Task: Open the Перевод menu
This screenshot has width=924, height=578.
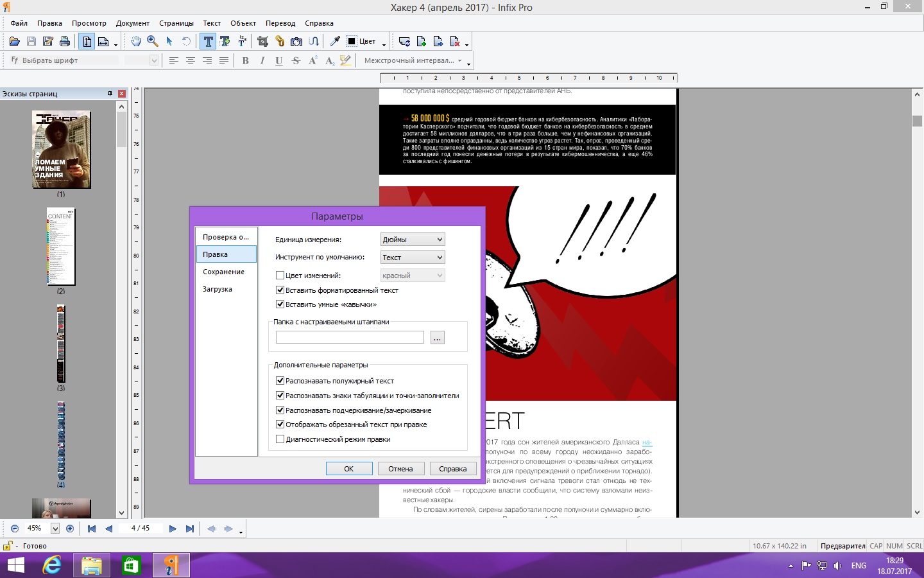Action: tap(280, 23)
